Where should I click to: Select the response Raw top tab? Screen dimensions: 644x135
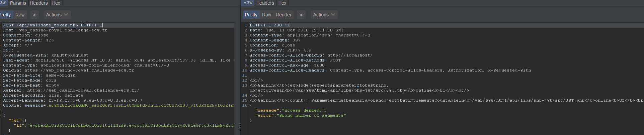[248, 3]
